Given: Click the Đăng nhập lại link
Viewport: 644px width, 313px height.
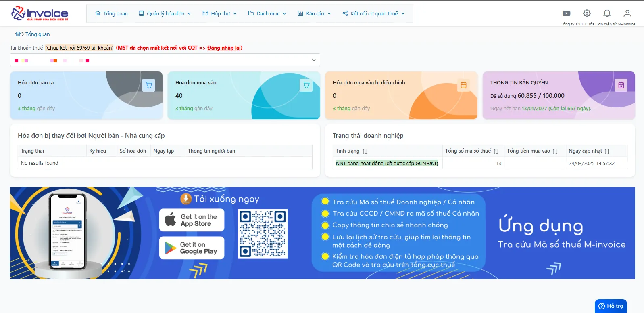Looking at the screenshot, I should point(224,48).
